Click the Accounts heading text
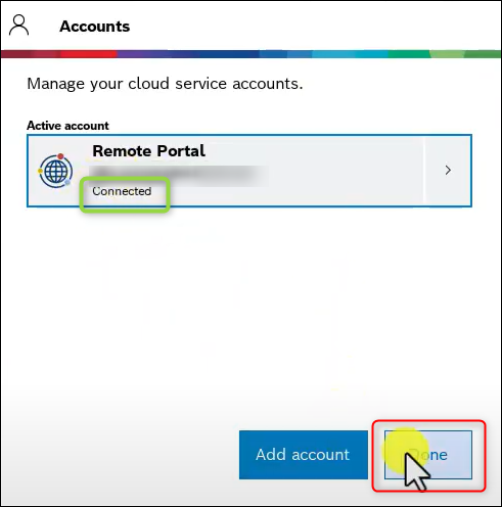 (x=95, y=26)
